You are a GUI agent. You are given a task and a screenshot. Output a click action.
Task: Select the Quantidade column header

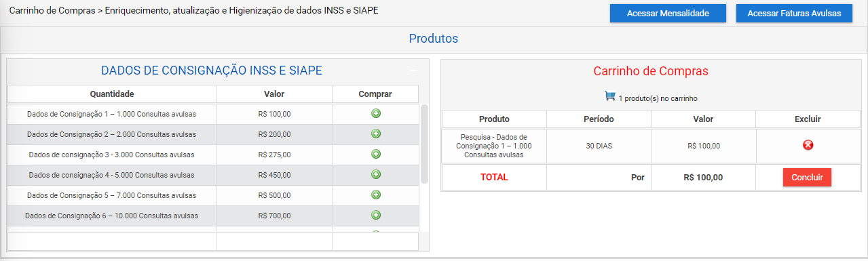pos(112,94)
